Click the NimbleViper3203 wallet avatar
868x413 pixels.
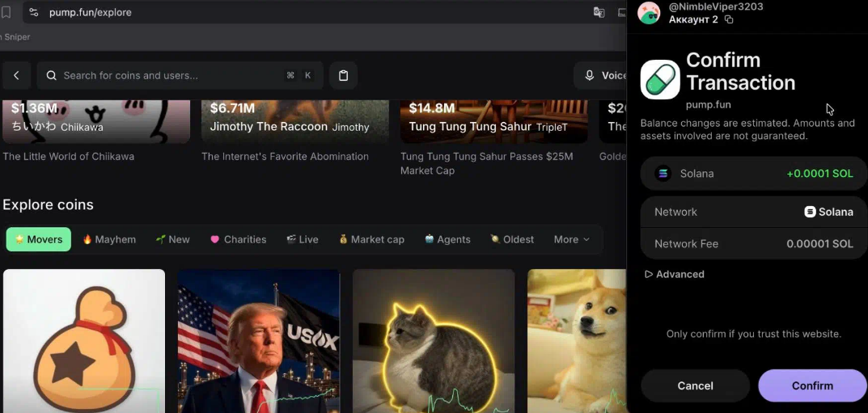click(649, 13)
